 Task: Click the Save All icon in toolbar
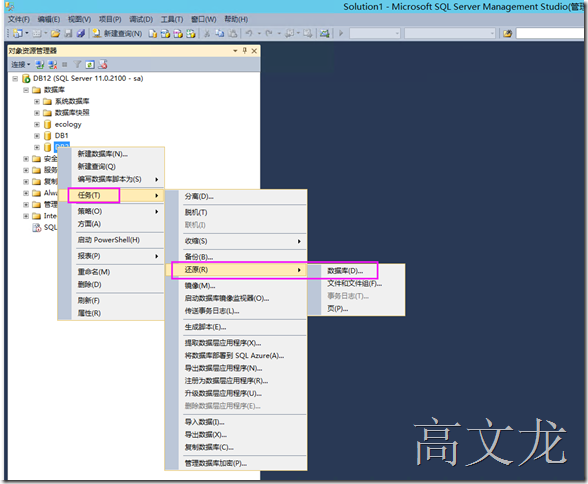[81, 33]
